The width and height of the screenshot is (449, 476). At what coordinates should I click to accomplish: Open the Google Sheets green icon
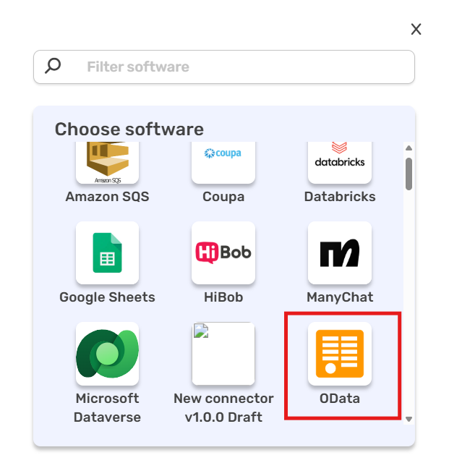tap(107, 252)
